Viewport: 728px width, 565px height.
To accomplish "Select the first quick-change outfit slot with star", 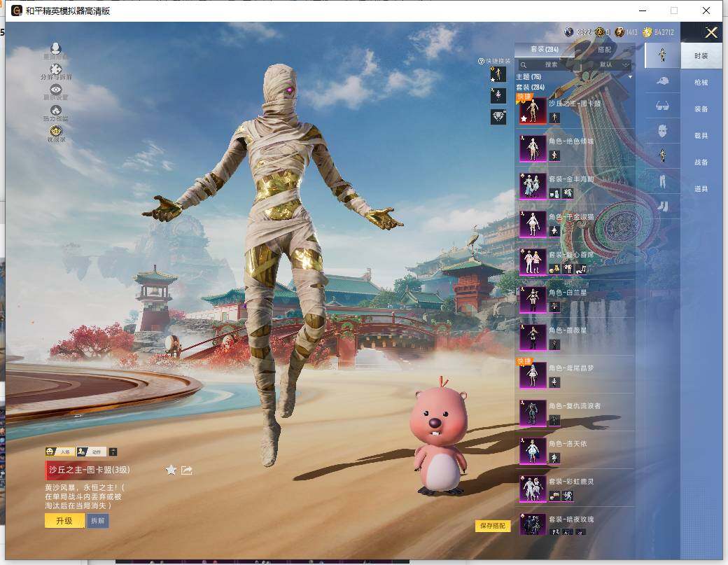I will [498, 74].
